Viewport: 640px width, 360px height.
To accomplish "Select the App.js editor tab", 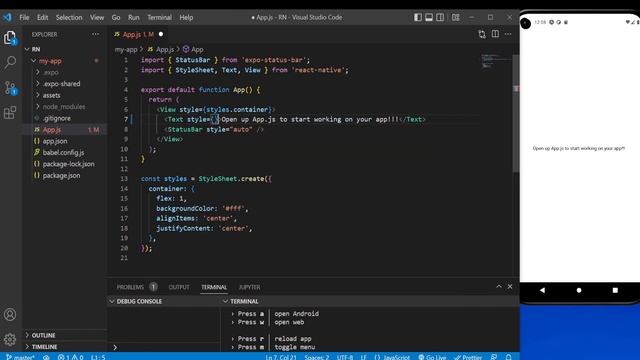I will (x=139, y=34).
